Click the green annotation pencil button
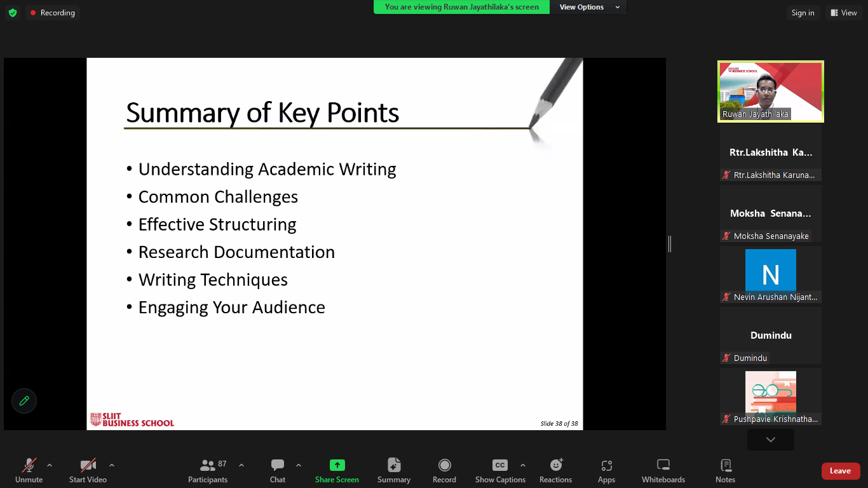 coord(24,401)
